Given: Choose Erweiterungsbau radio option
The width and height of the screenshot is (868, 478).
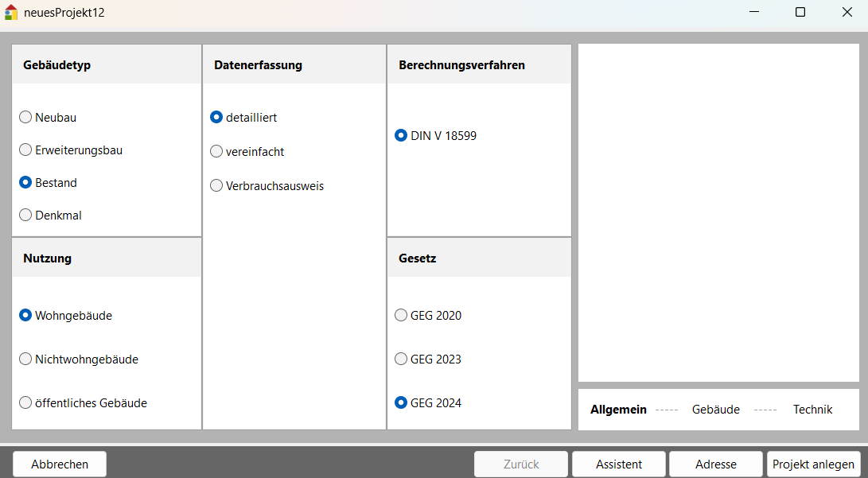Looking at the screenshot, I should [25, 150].
